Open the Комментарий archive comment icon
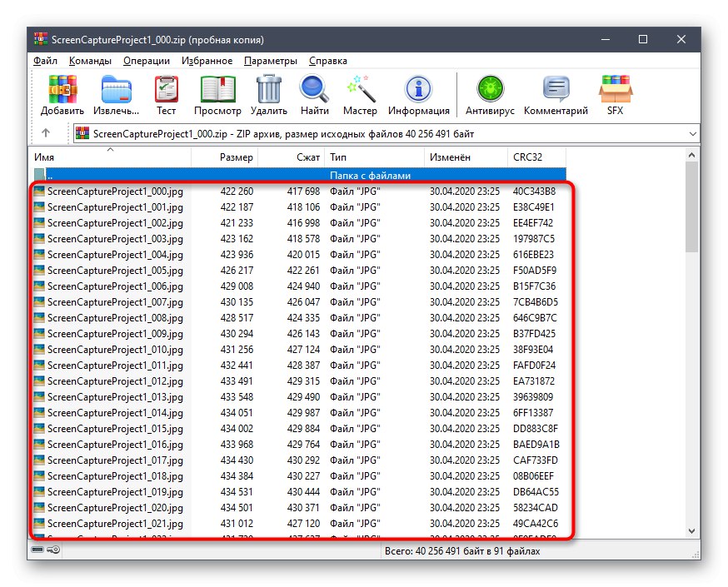Screen dimensions: 728x587 556,88
